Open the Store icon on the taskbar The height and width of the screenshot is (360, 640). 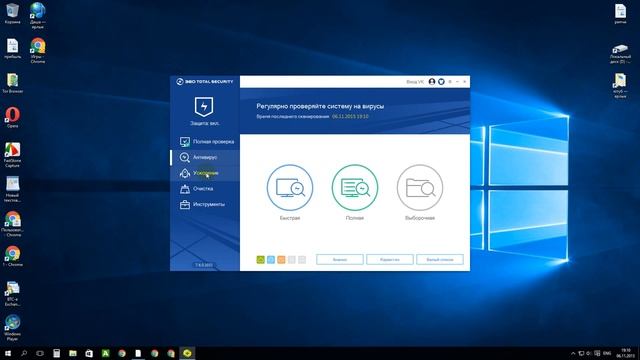click(89, 353)
